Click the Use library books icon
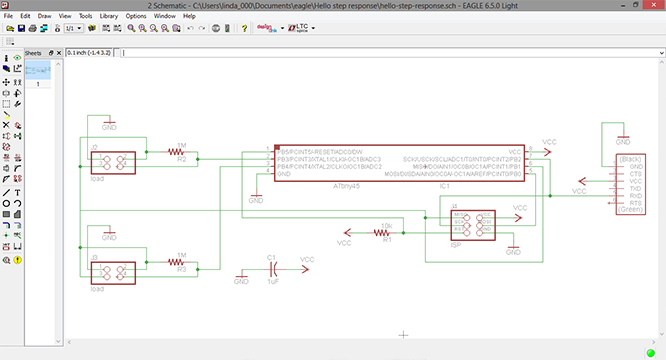 tap(92, 28)
